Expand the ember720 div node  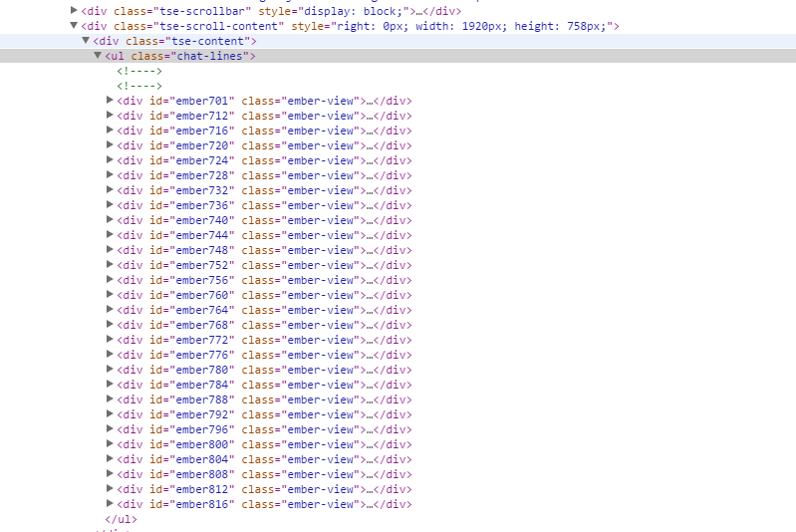click(110, 144)
